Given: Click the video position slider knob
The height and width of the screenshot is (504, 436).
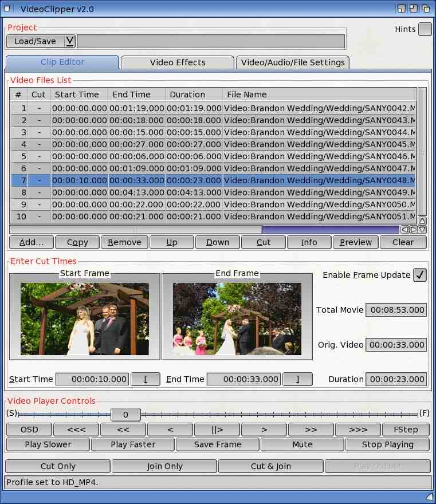Looking at the screenshot, I should (x=125, y=414).
